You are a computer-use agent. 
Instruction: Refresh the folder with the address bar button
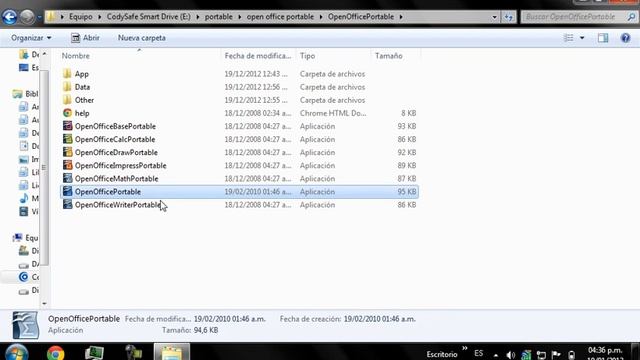click(509, 17)
